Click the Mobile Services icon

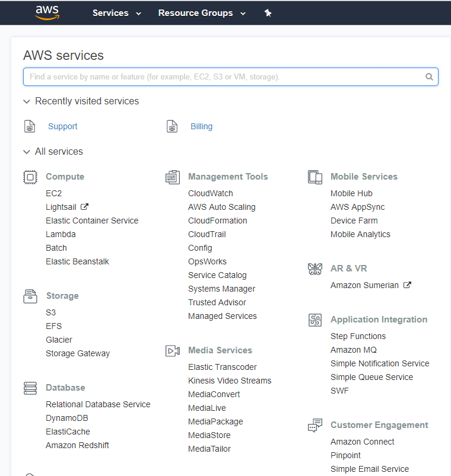click(x=315, y=176)
